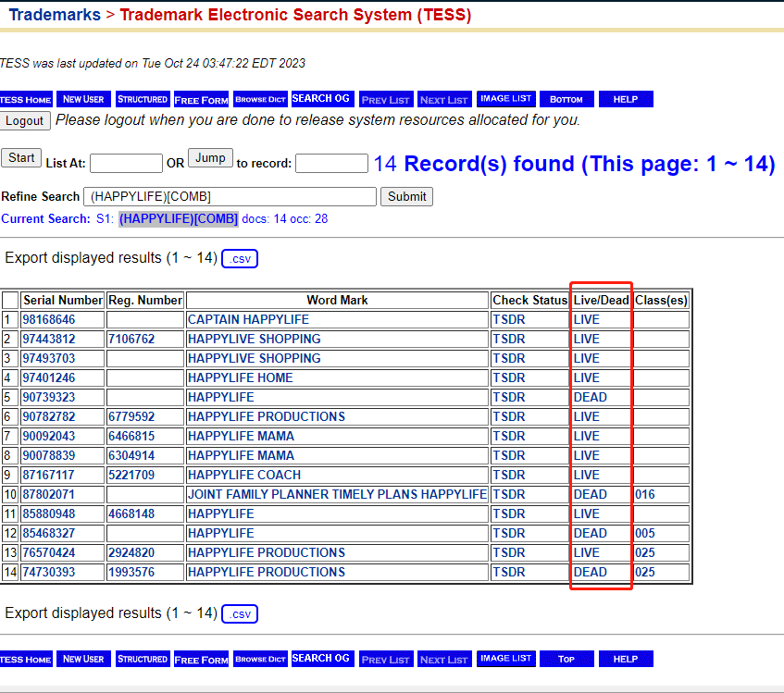Focus the List At input field
Viewport: 784px width, 693px height.
pyautogui.click(x=126, y=164)
